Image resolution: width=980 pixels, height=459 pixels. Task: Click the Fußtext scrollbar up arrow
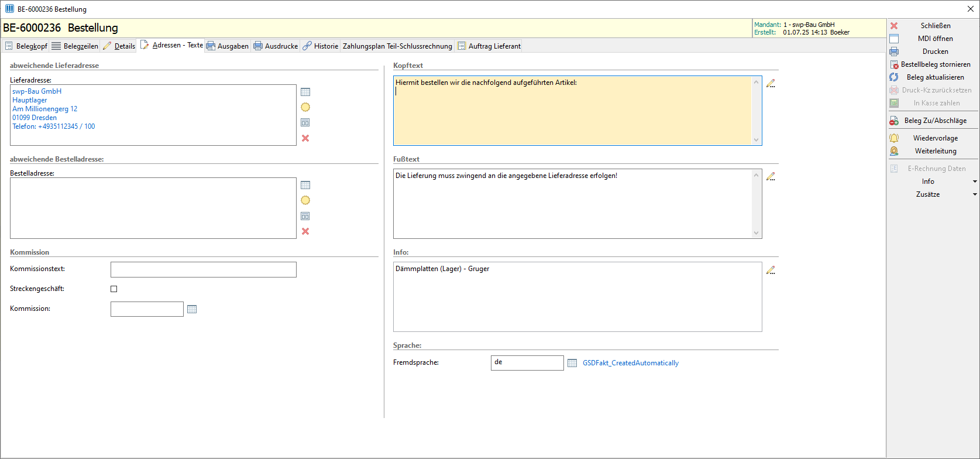pyautogui.click(x=756, y=175)
